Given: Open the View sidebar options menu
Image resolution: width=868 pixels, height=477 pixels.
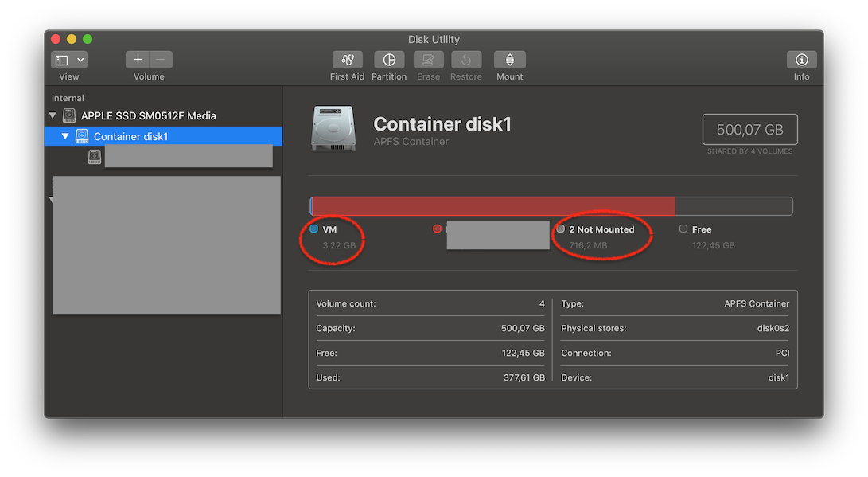Looking at the screenshot, I should [x=68, y=59].
